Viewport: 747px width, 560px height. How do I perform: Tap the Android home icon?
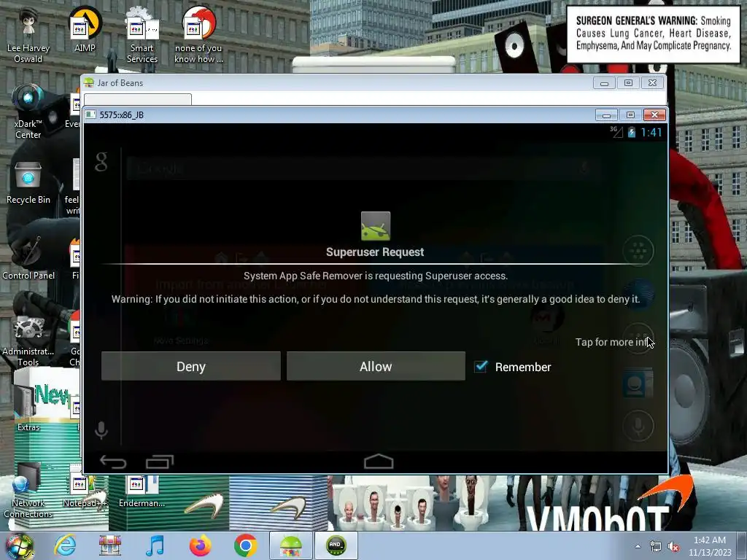[x=379, y=462]
